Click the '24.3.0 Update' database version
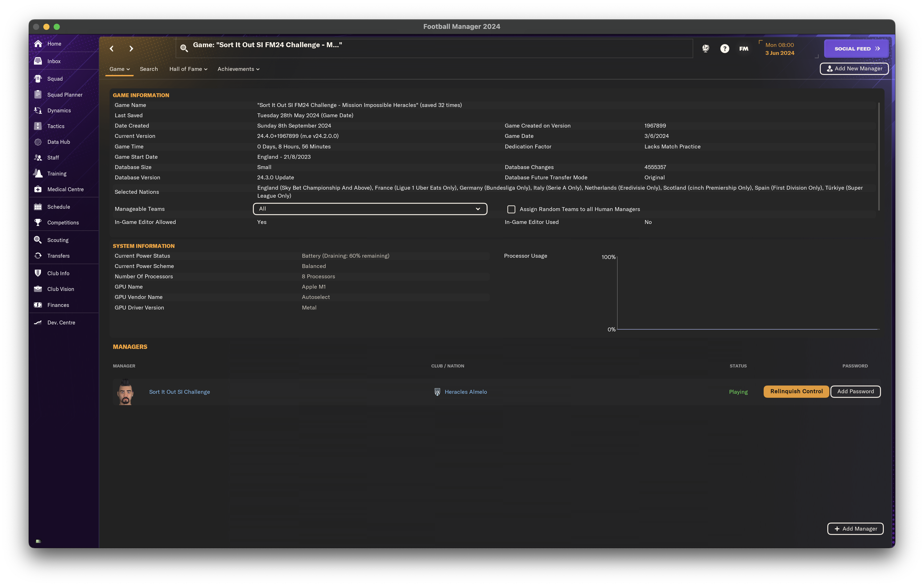The width and height of the screenshot is (924, 586). click(x=276, y=178)
